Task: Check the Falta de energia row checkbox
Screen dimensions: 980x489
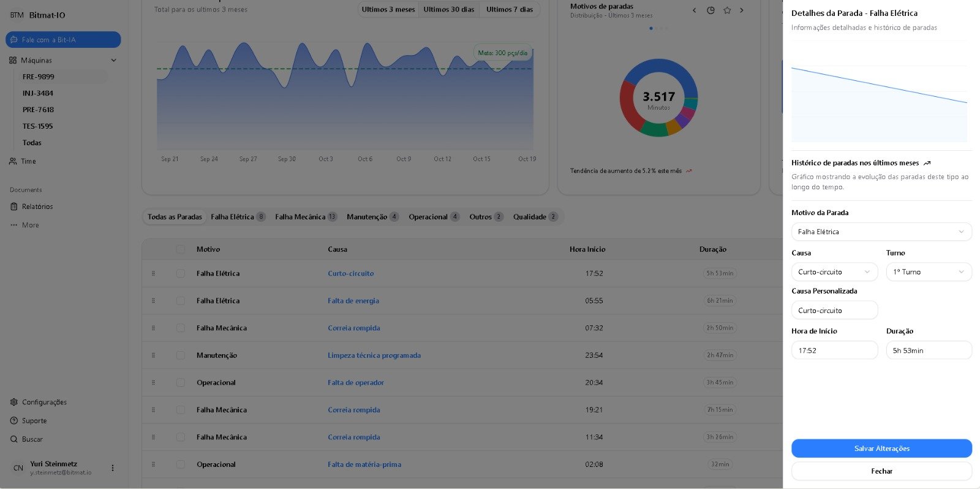Action: (x=180, y=301)
